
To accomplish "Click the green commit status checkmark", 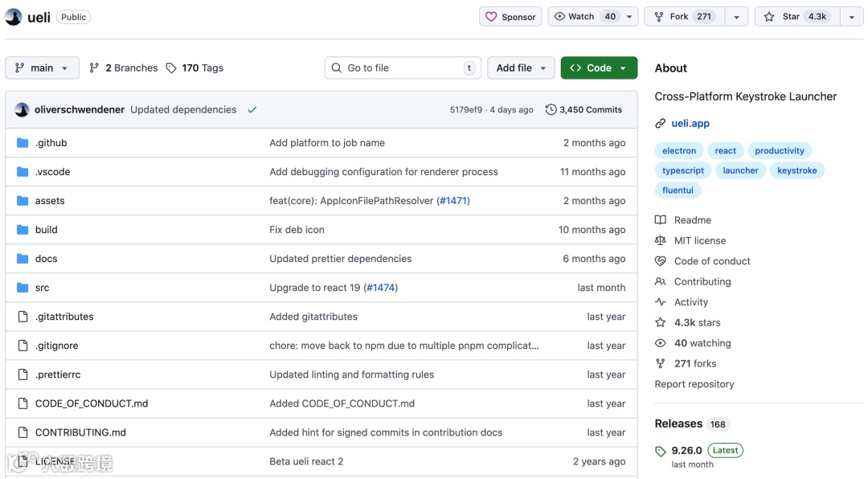I will click(x=252, y=110).
